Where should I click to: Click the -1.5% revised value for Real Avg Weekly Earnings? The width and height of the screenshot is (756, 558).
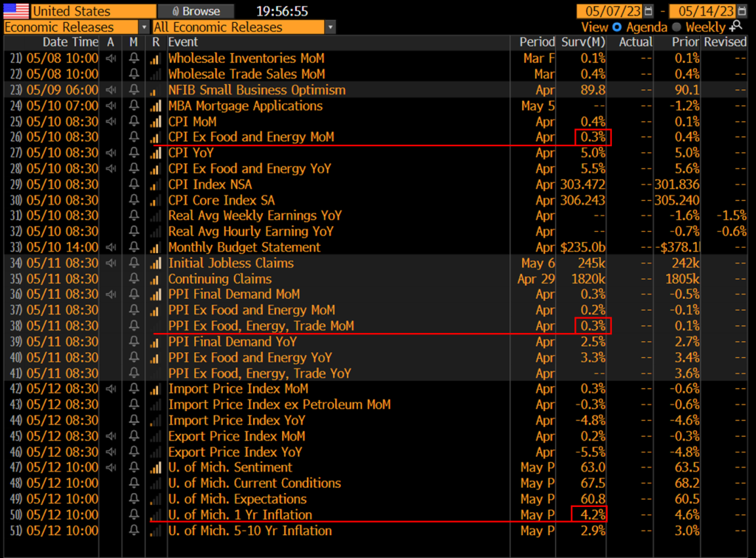732,216
